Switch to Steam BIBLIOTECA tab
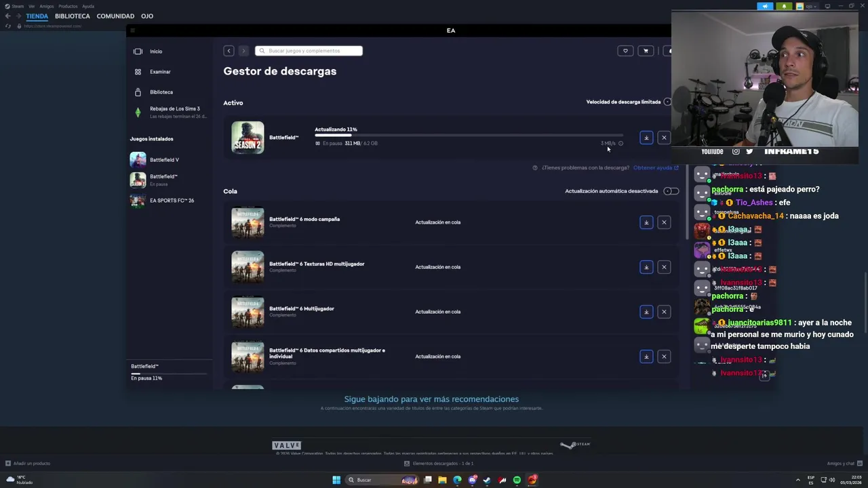Viewport: 868px width, 488px height. pos(73,16)
